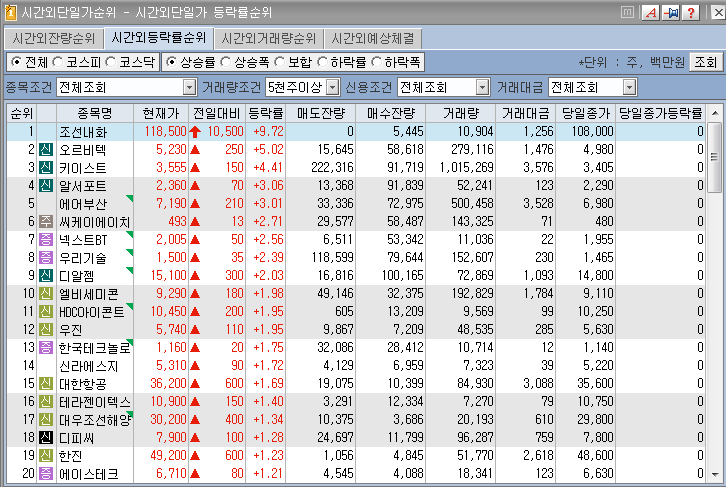
Task: Click the black 신 badge next to 디피씨
Action: (x=45, y=437)
